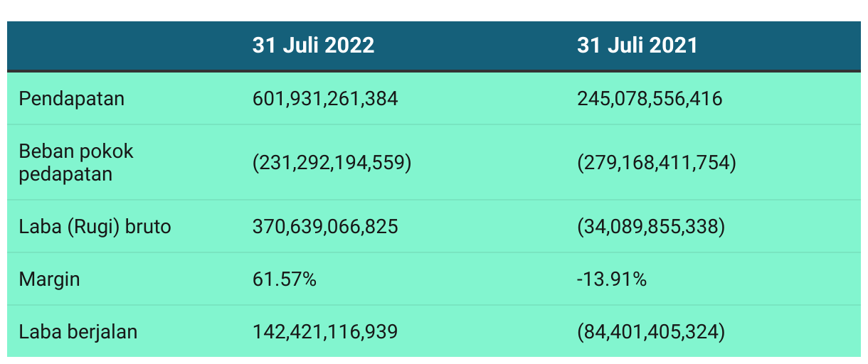This screenshot has width=868, height=364.
Task: Click the empty top-left header cell
Action: [x=124, y=45]
